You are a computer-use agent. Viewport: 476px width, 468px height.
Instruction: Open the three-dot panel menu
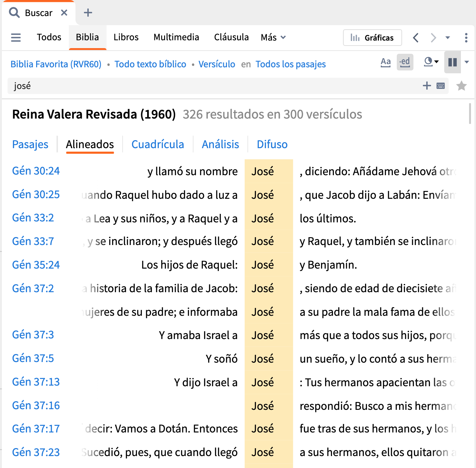tap(466, 38)
